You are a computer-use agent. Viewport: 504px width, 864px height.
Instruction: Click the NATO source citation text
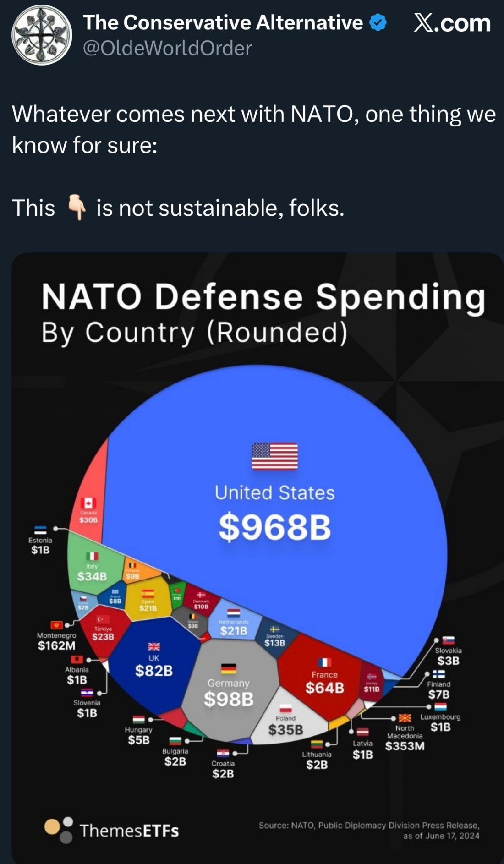(x=369, y=830)
